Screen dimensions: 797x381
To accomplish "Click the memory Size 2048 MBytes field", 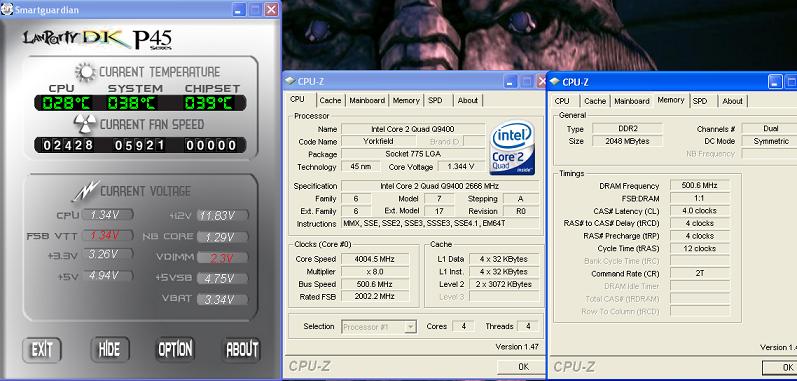I will pyautogui.click(x=627, y=141).
